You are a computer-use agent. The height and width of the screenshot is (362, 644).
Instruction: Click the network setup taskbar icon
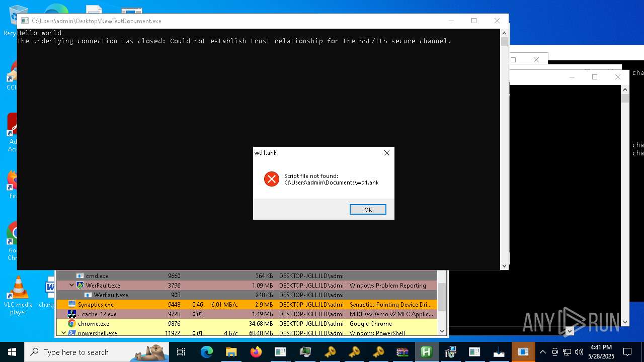(x=450, y=352)
